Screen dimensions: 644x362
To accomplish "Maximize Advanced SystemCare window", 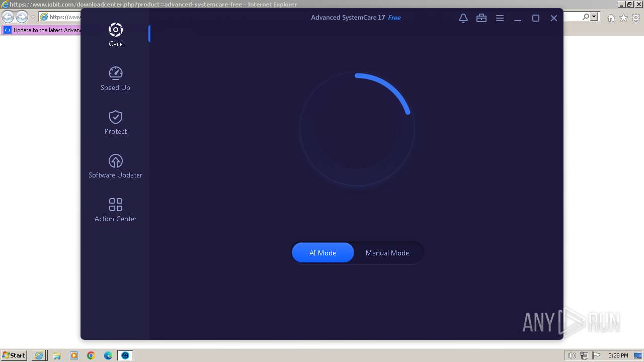I will (x=536, y=18).
